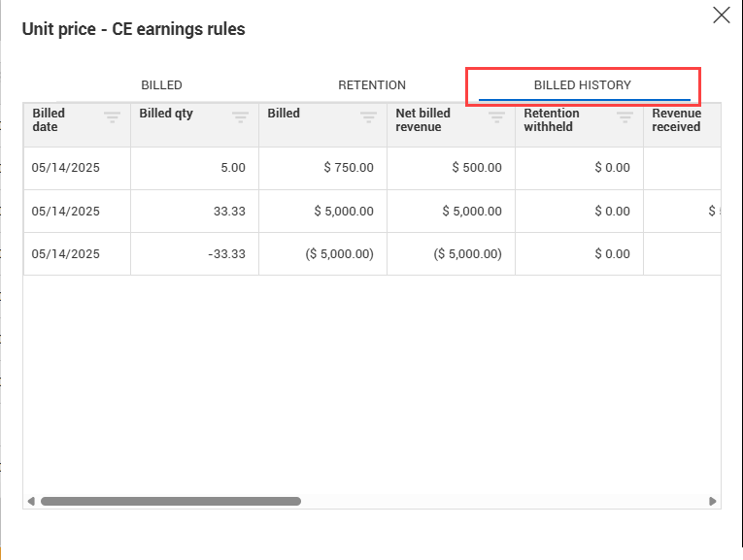Image resolution: width=743 pixels, height=560 pixels.
Task: Open filter icon for Net billed revenue
Action: coord(497,116)
